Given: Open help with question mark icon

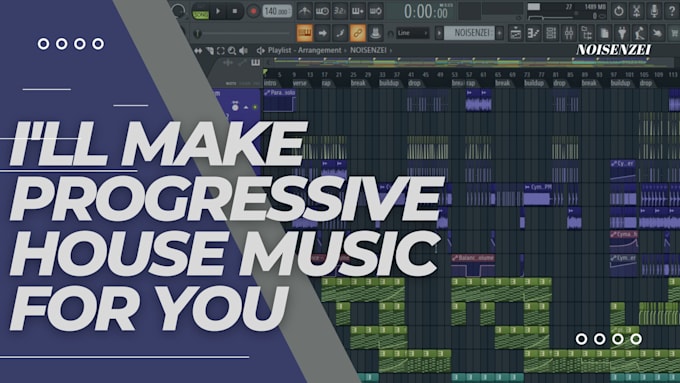Looking at the screenshot, I should click(x=672, y=11).
